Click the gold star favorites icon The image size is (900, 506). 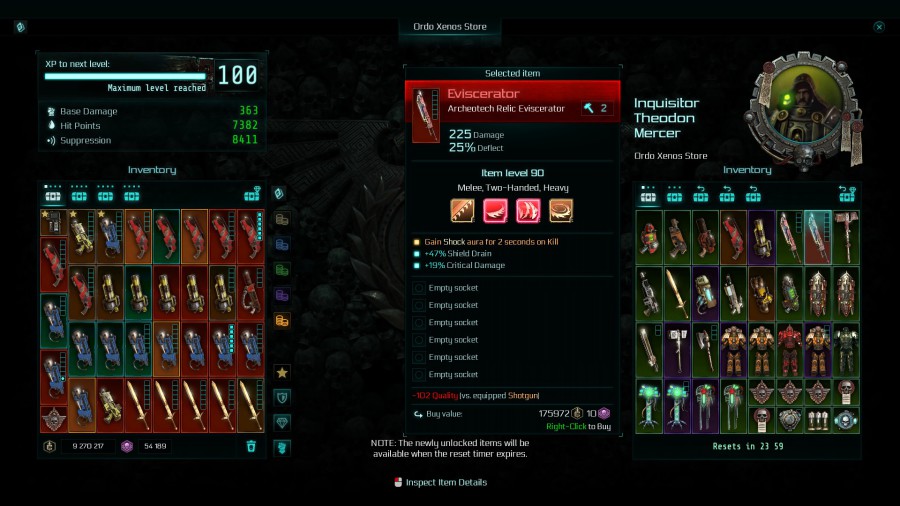282,372
